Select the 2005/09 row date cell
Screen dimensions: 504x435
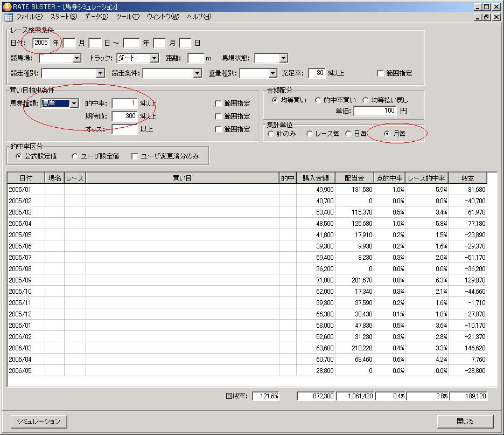point(26,280)
